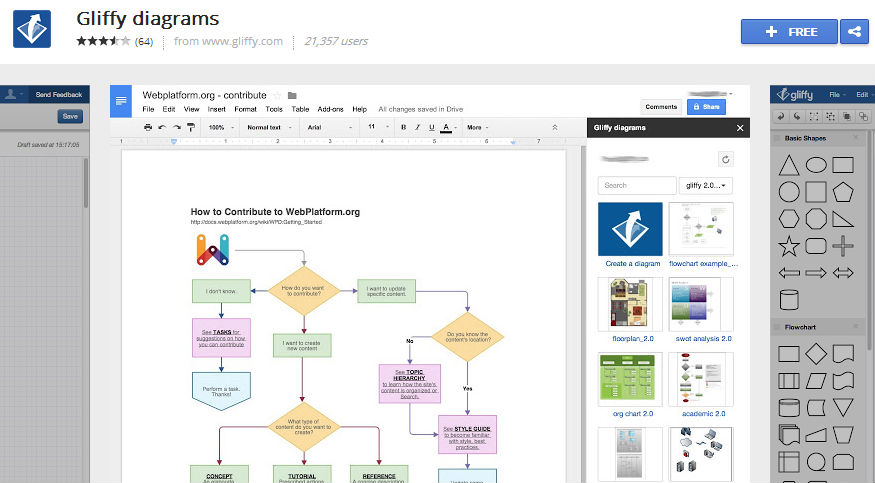
Task: Select the left arrow shape
Action: click(x=789, y=273)
